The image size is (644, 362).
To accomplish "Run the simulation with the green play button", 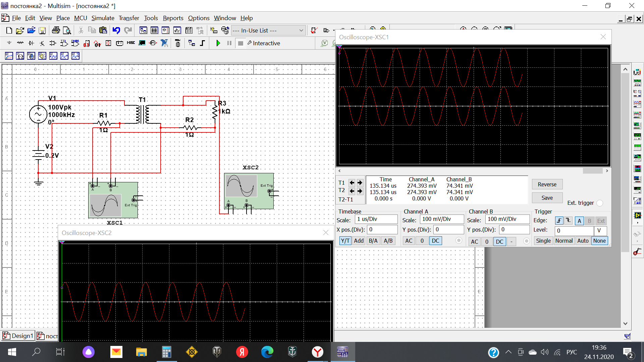I will pyautogui.click(x=218, y=43).
